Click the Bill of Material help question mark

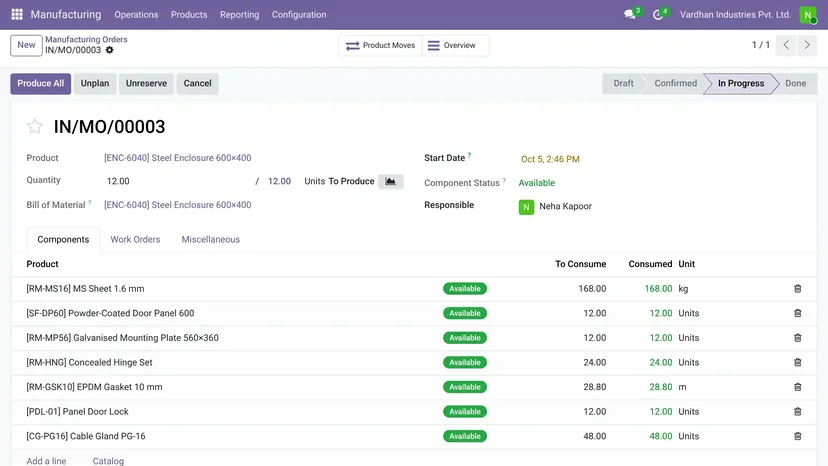90,202
